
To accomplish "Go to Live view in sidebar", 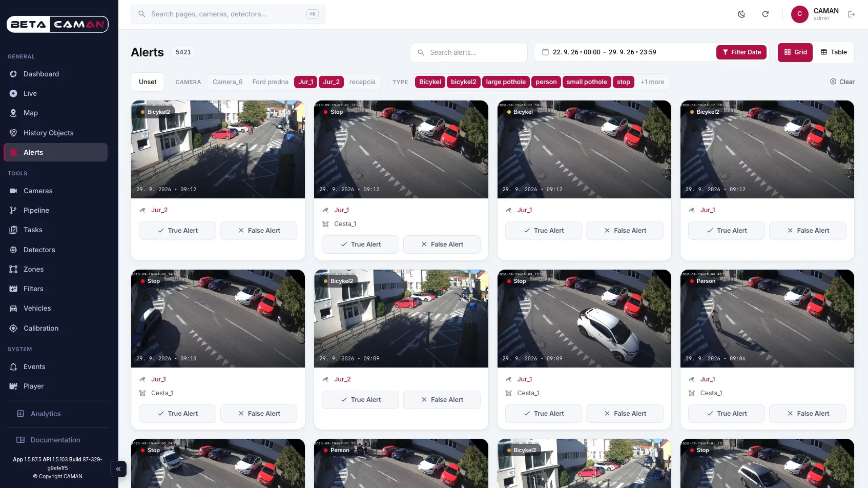I will click(x=56, y=93).
